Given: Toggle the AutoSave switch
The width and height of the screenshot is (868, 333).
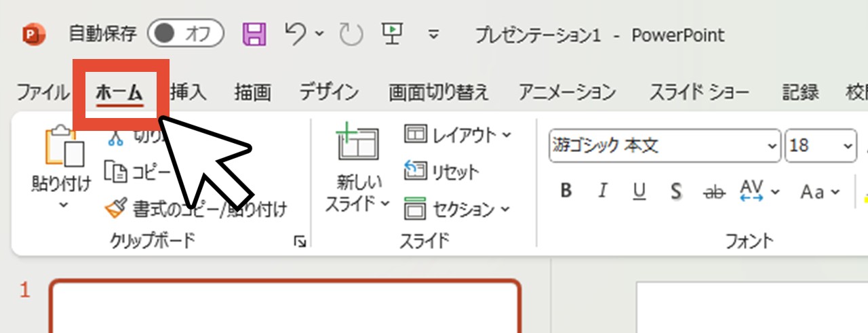Looking at the screenshot, I should coord(185,34).
